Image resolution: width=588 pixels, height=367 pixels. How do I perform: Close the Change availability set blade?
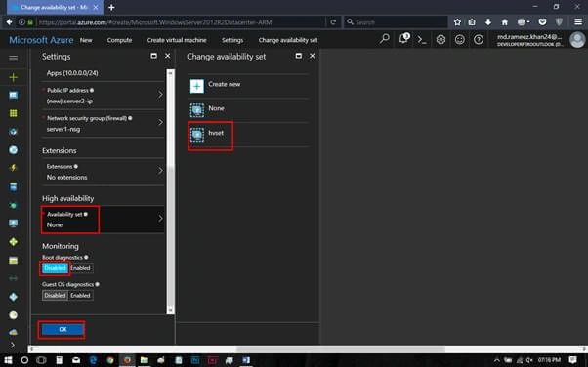(312, 56)
